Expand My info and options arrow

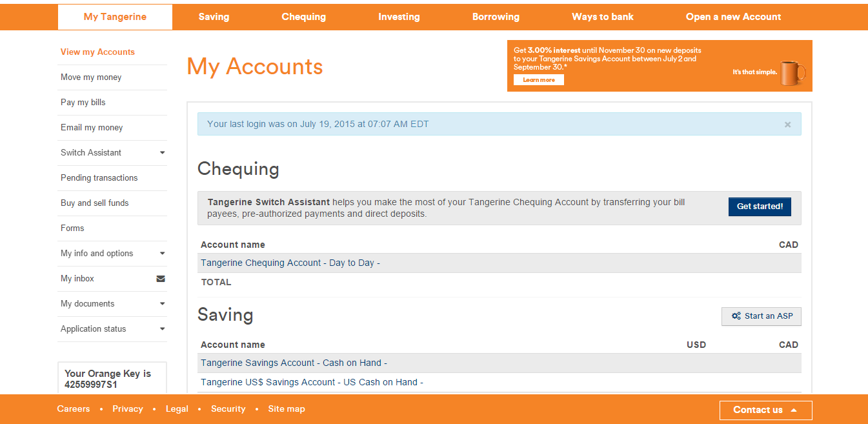[x=163, y=254]
